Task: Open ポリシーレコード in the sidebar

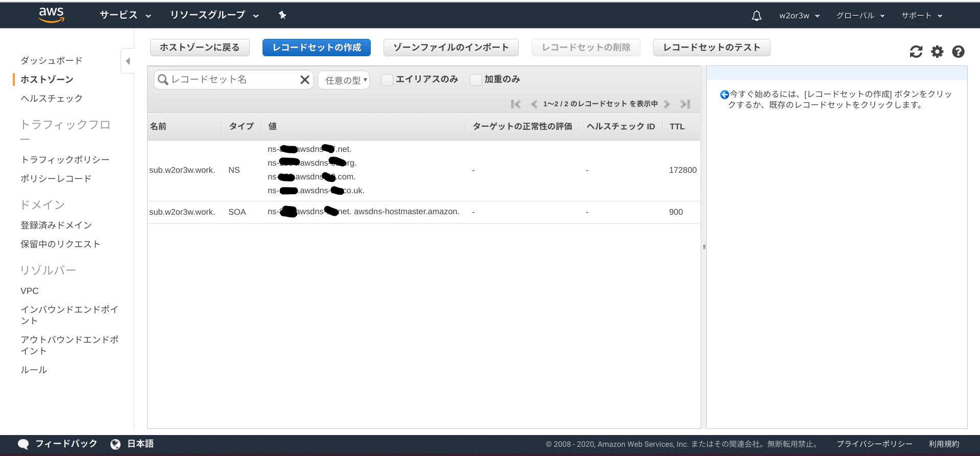Action: tap(56, 178)
